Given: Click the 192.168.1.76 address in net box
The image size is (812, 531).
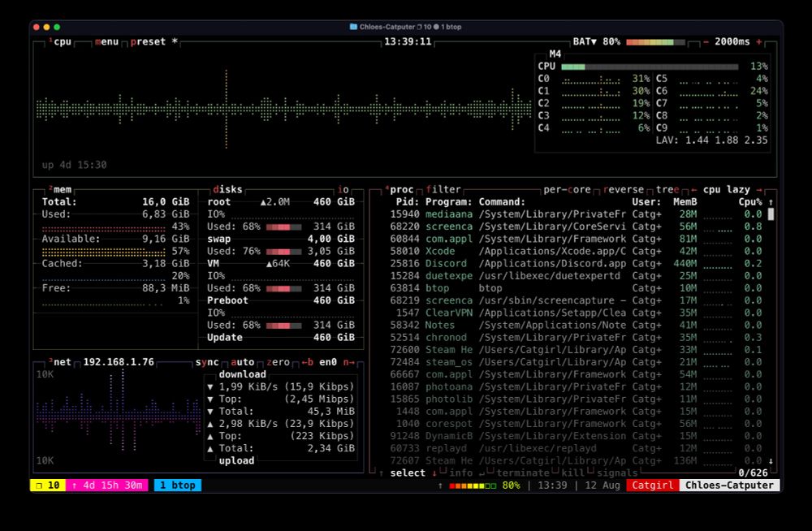Looking at the screenshot, I should click(119, 362).
